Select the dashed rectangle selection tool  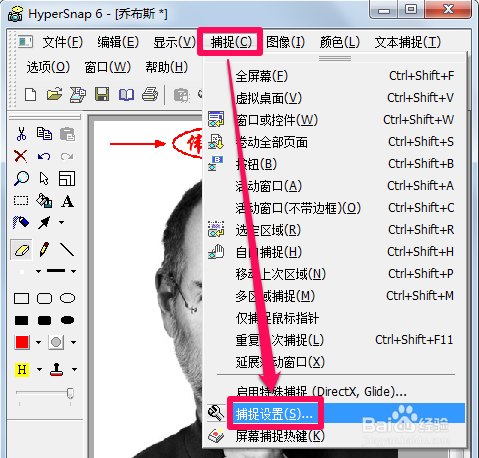tap(21, 201)
